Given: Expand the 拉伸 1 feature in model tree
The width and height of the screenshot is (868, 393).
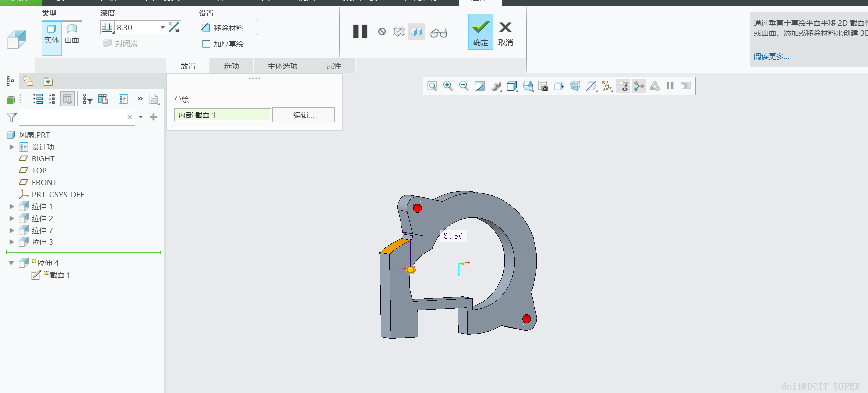Looking at the screenshot, I should pyautogui.click(x=12, y=206).
